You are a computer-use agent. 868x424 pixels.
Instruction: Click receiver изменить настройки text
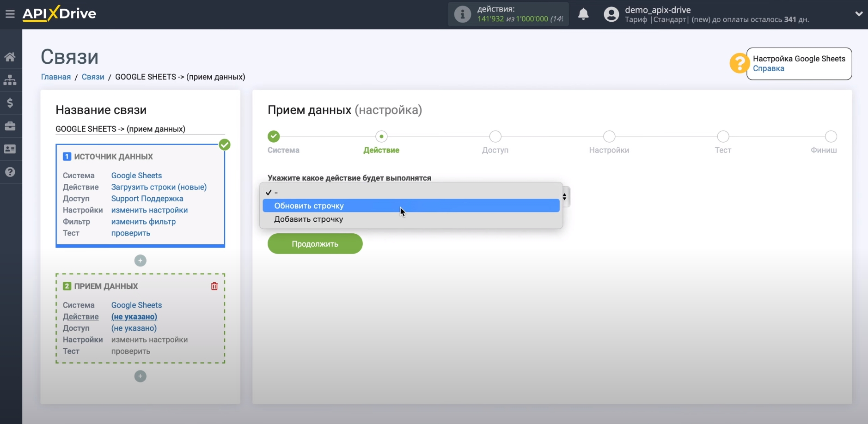pyautogui.click(x=149, y=339)
